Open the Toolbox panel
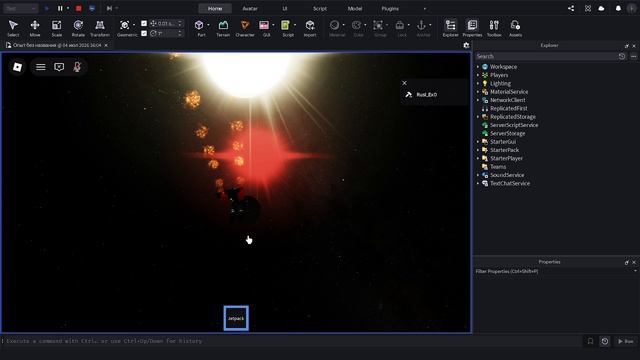Image resolution: width=640 pixels, height=360 pixels. click(494, 28)
